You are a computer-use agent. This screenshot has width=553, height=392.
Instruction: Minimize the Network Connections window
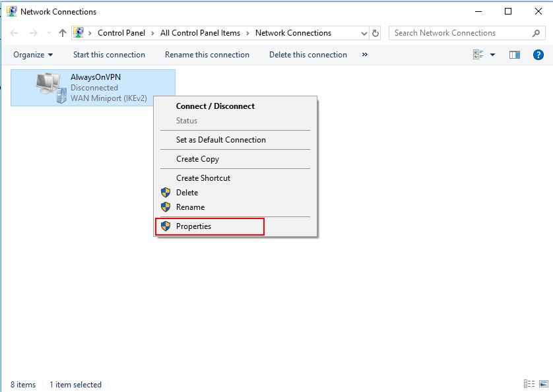click(478, 11)
